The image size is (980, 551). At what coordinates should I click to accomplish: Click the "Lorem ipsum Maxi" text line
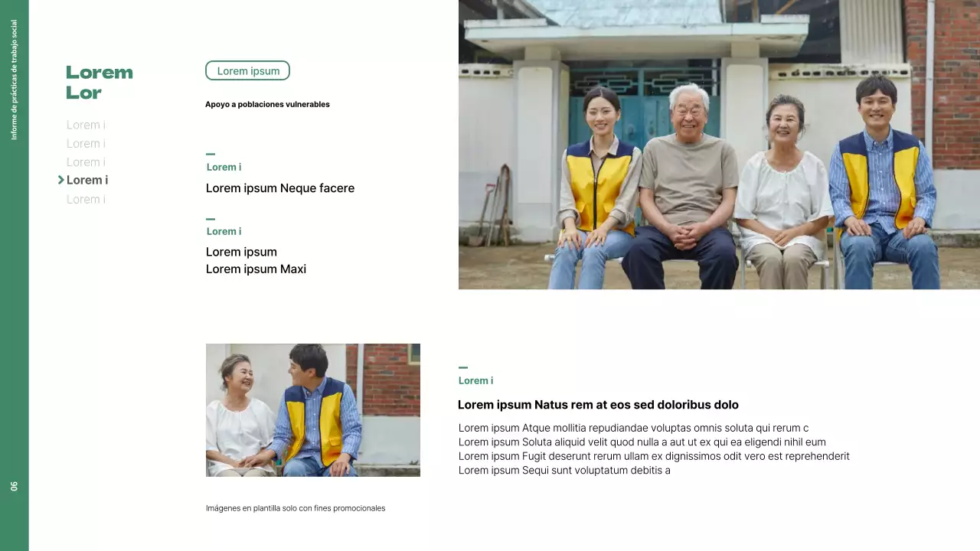(x=256, y=269)
